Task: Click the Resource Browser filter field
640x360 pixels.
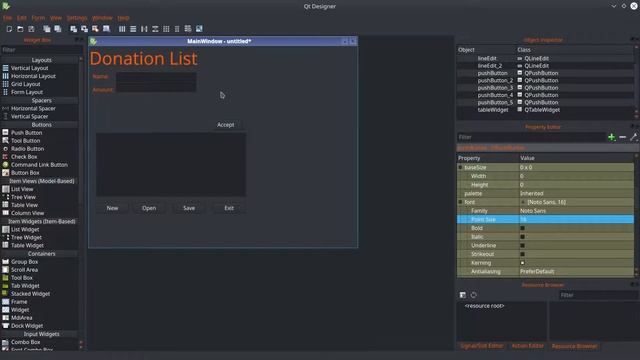Action: point(598,295)
